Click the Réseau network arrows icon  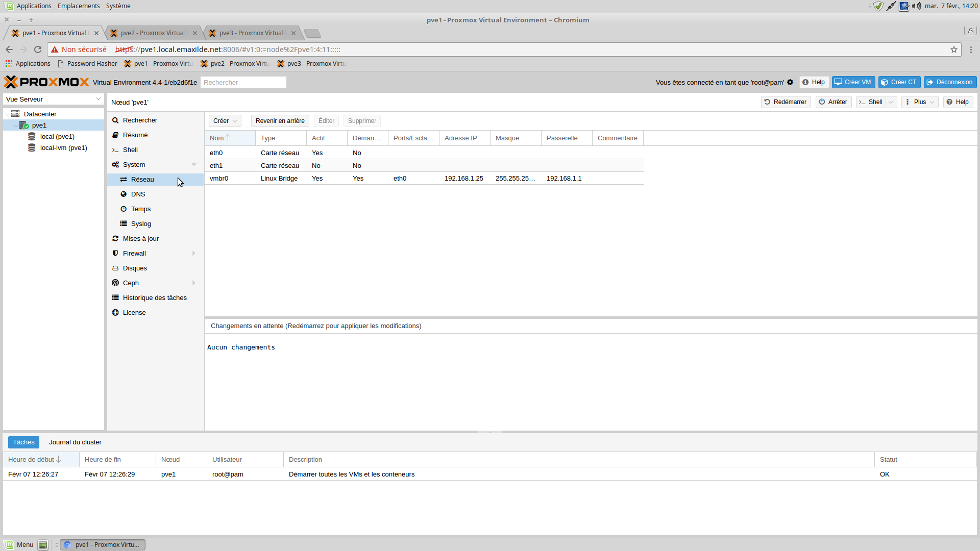click(124, 180)
